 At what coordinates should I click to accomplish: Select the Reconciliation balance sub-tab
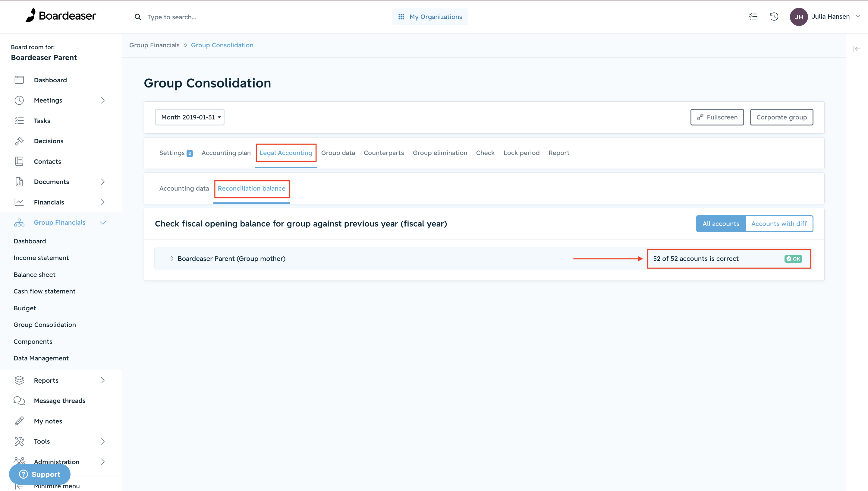[251, 188]
